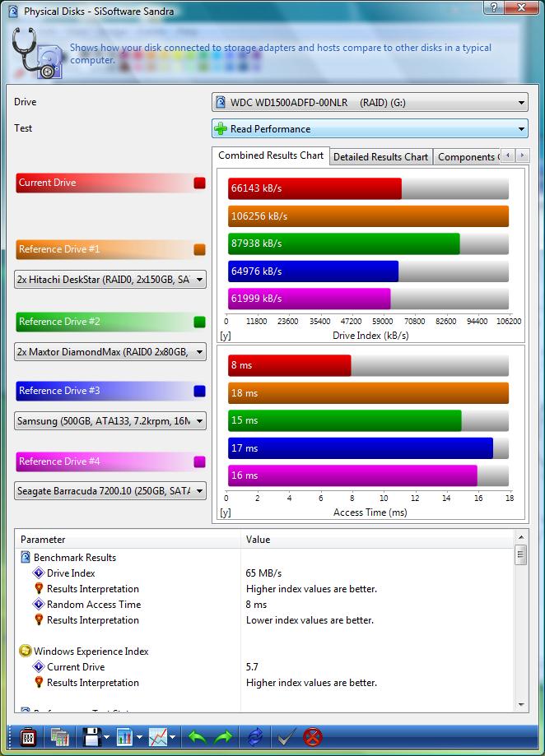Click the results list scrollbar thumb
Image resolution: width=545 pixels, height=756 pixels.
point(521,554)
